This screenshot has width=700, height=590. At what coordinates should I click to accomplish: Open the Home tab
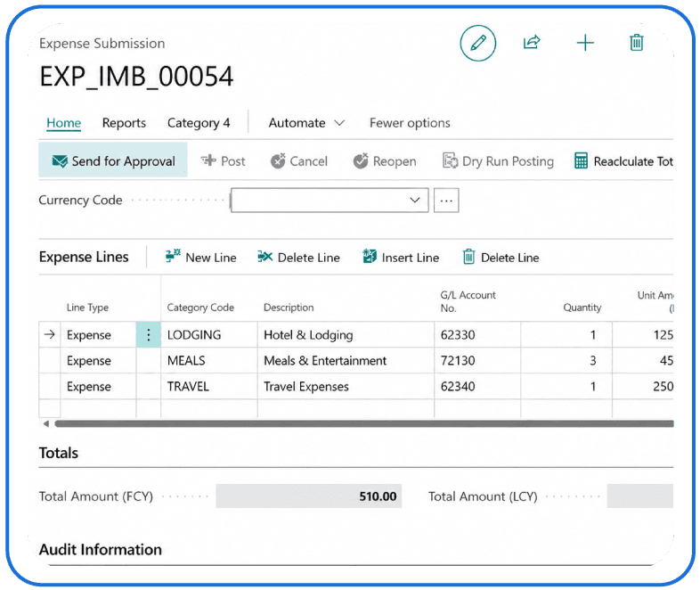coord(64,123)
